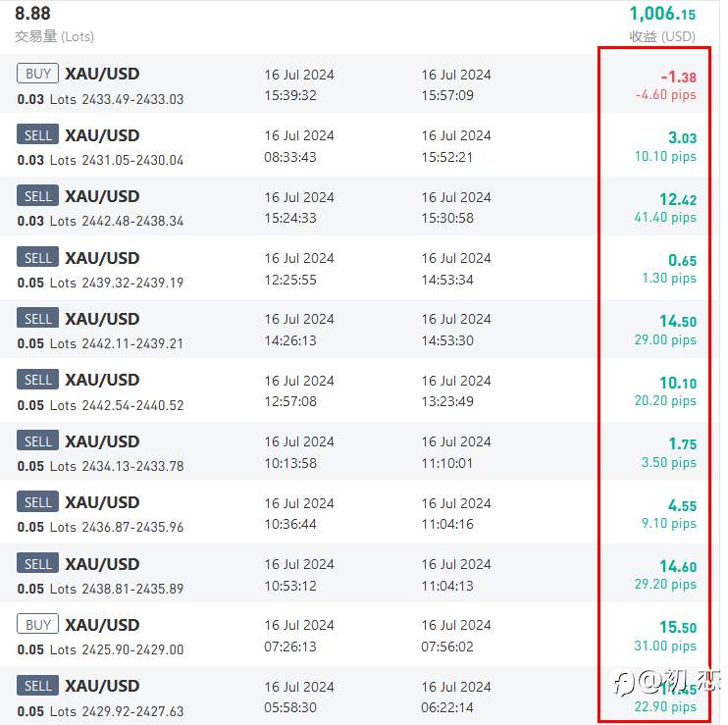Image resolution: width=728 pixels, height=725 pixels.
Task: Select the 12.42 profit value
Action: click(678, 199)
